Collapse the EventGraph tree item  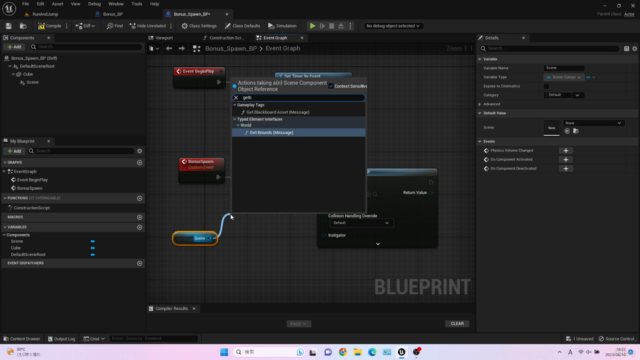4,171
